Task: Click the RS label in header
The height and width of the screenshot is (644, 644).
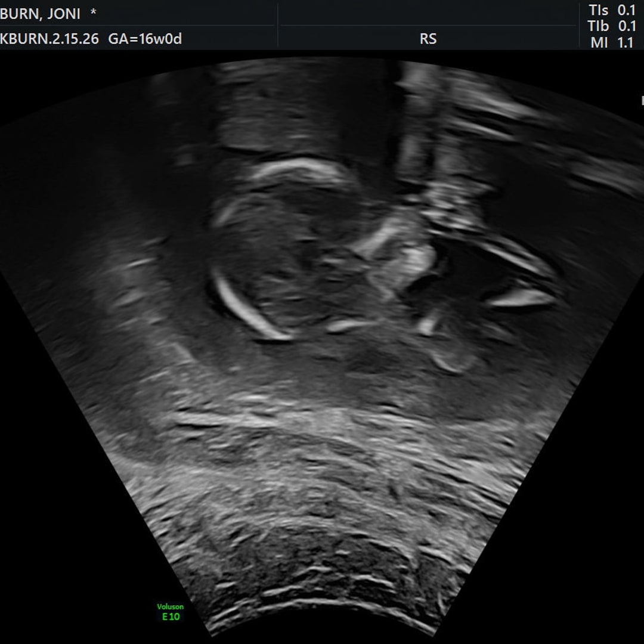Action: click(x=428, y=39)
